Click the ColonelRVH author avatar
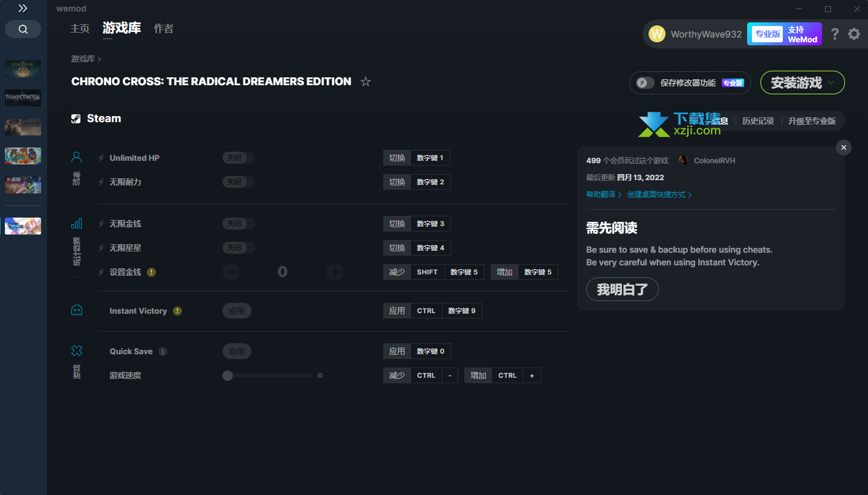 pos(684,160)
